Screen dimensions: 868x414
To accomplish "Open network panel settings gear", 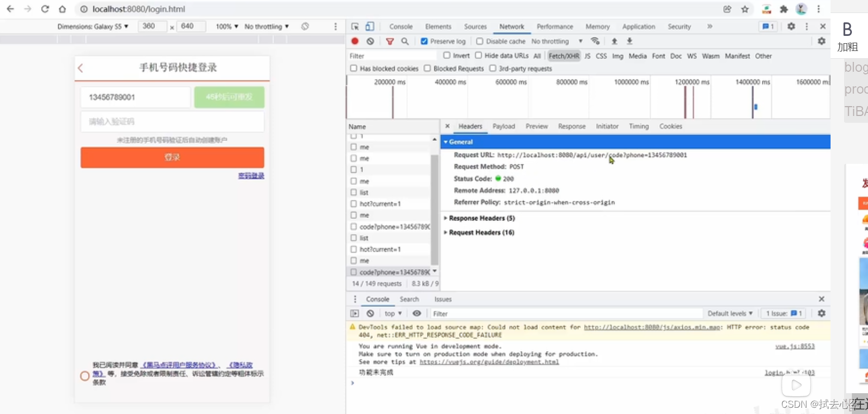I will (822, 41).
